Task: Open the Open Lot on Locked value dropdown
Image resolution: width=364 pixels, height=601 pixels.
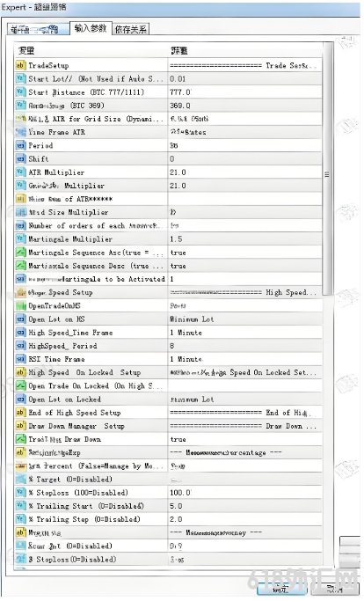Action: pyautogui.click(x=244, y=399)
